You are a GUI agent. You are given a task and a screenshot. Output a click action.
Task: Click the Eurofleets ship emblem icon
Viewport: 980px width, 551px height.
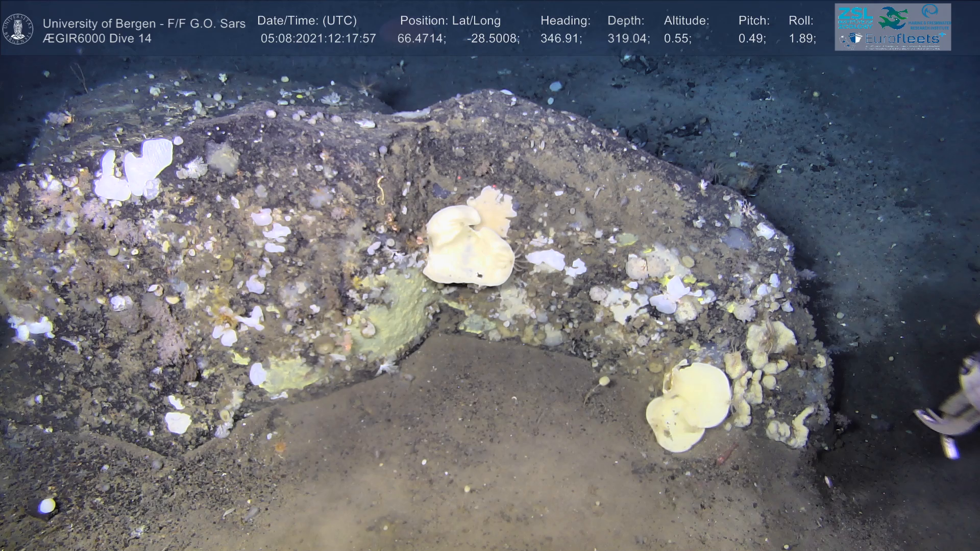click(854, 38)
